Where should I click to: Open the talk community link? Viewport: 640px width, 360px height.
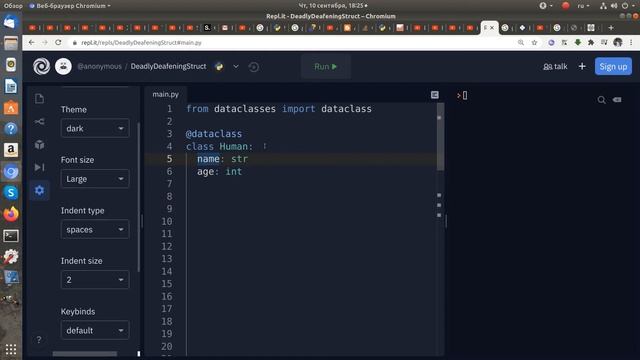555,67
